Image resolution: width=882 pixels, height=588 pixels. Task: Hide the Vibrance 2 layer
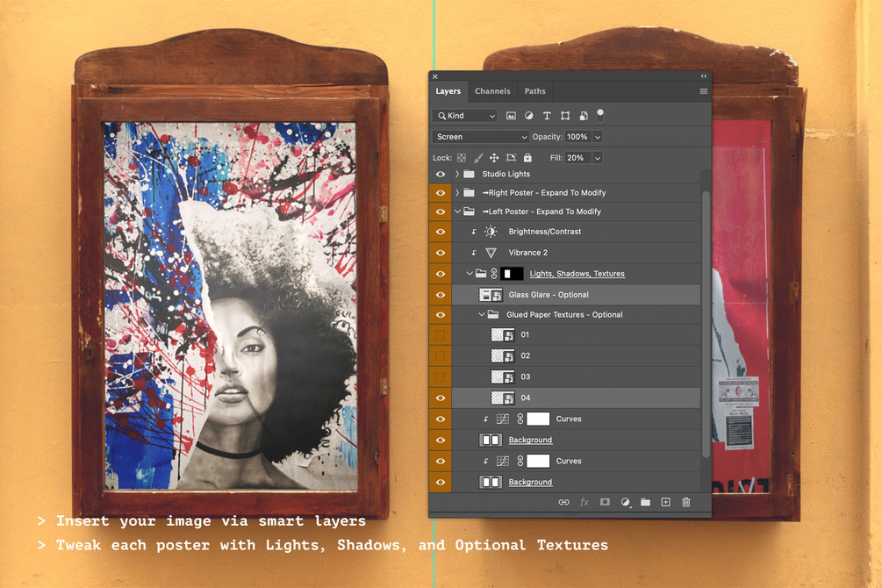pyautogui.click(x=441, y=253)
